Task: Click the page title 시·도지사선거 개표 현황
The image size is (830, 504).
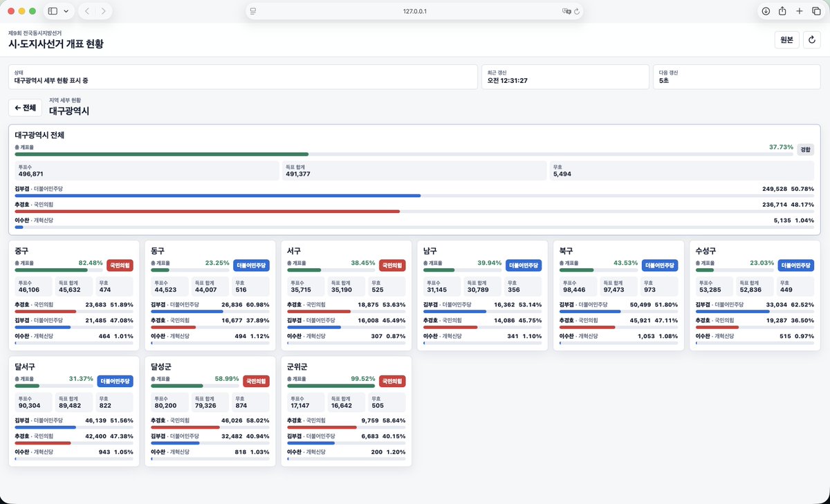Action: (56, 44)
